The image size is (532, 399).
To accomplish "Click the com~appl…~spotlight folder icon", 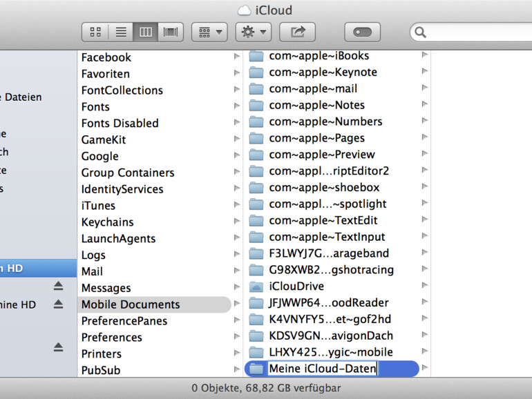I will [256, 204].
